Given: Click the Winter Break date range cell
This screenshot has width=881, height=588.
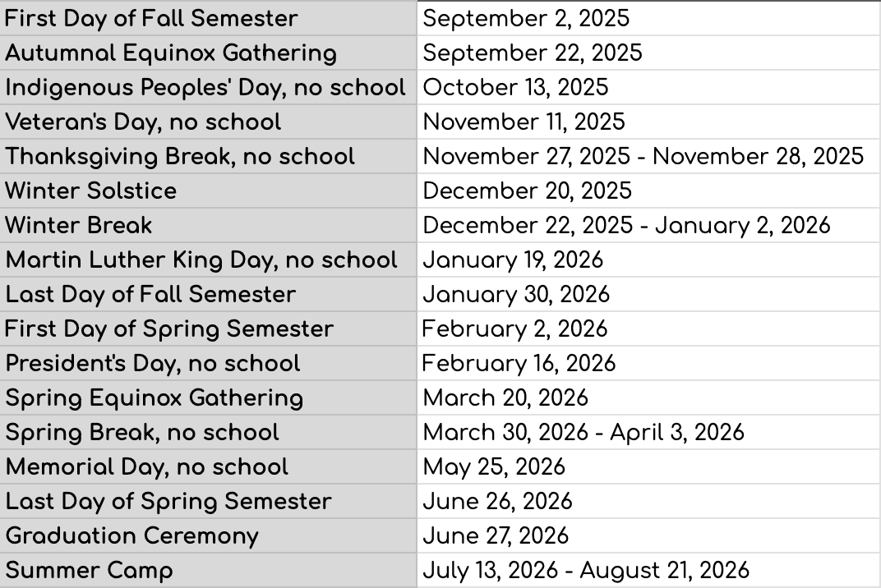Looking at the screenshot, I should (x=649, y=225).
